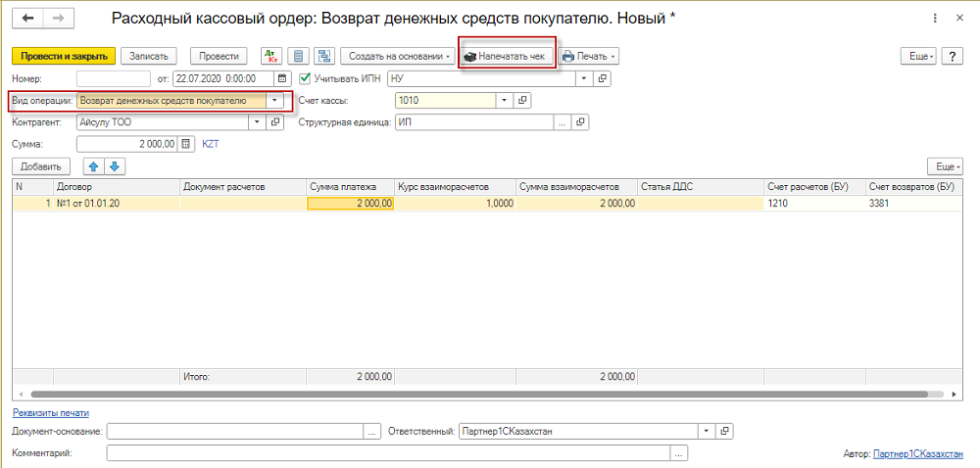Open help with question mark button

click(952, 56)
